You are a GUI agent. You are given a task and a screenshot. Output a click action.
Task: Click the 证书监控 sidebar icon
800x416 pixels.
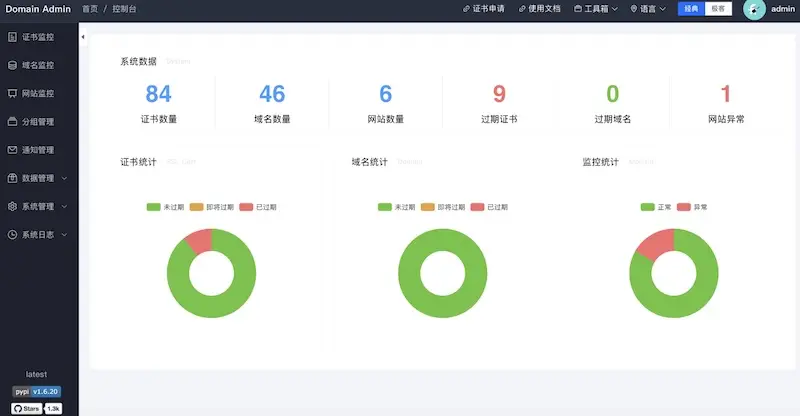12,37
